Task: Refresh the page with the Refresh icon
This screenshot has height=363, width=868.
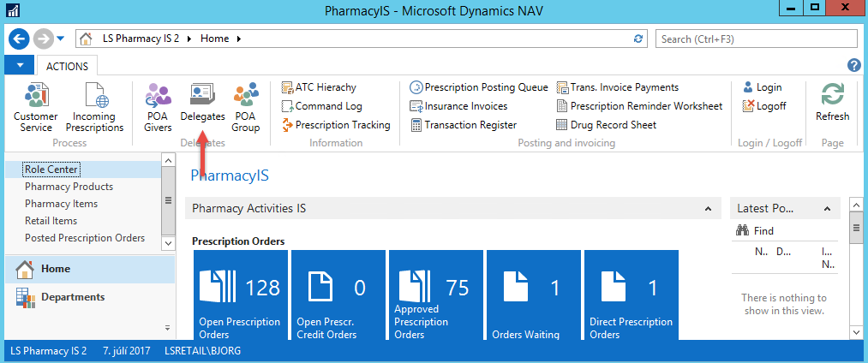Action: [832, 102]
